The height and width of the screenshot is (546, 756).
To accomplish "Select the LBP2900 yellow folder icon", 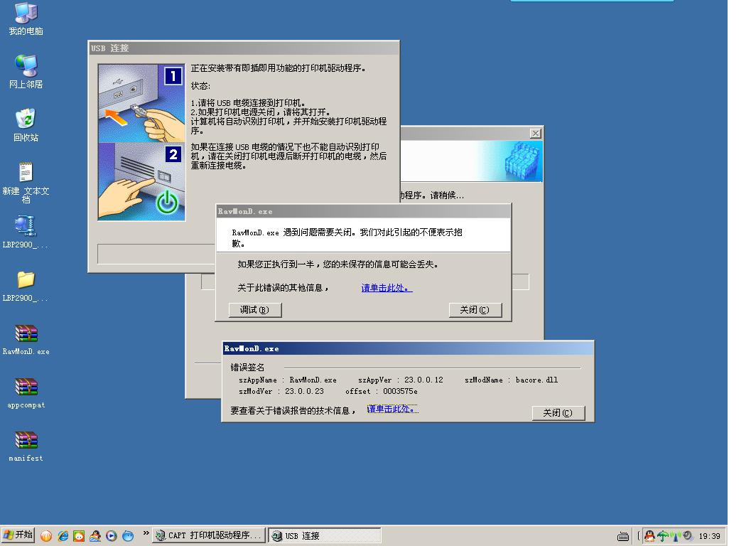I will [25, 286].
